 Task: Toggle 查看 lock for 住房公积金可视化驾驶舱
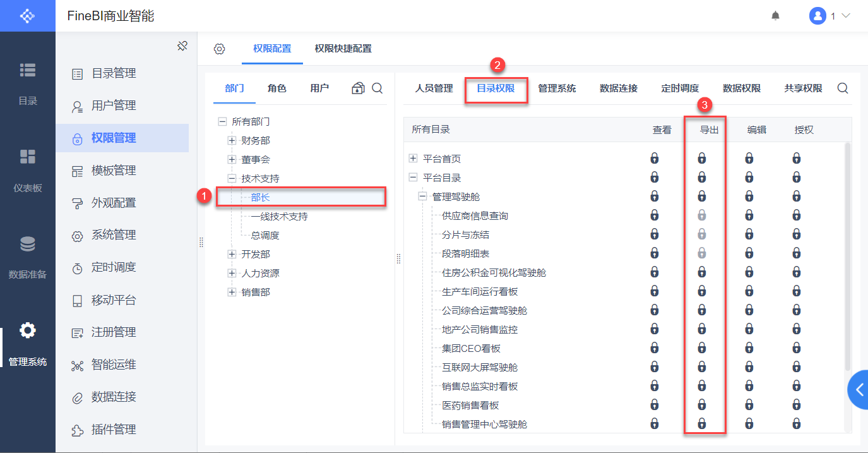coord(655,272)
